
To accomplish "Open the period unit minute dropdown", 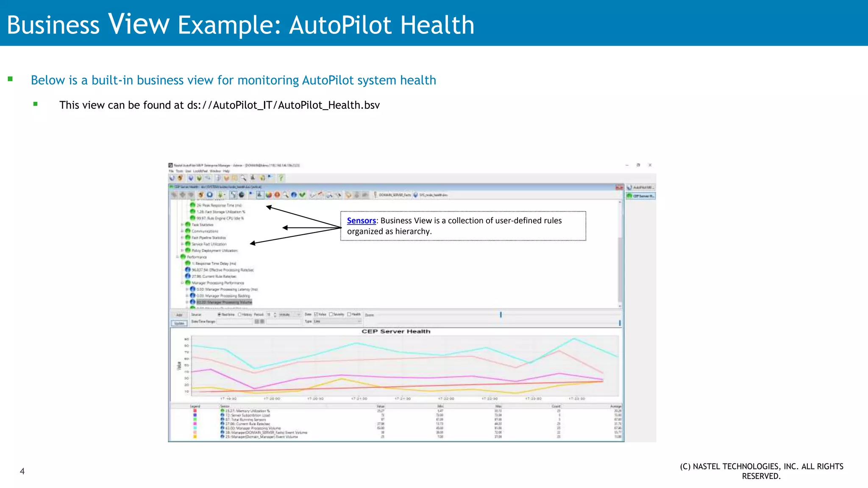I will click(289, 314).
